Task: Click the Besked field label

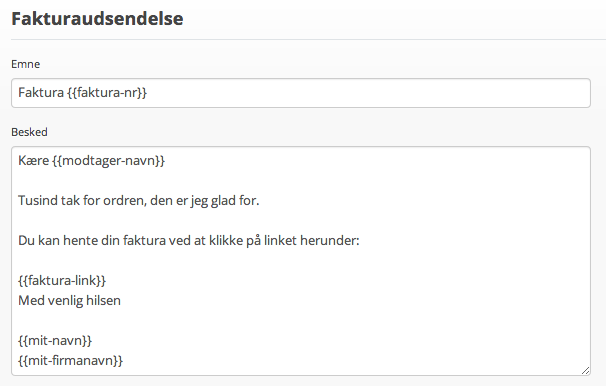Action: pyautogui.click(x=29, y=132)
